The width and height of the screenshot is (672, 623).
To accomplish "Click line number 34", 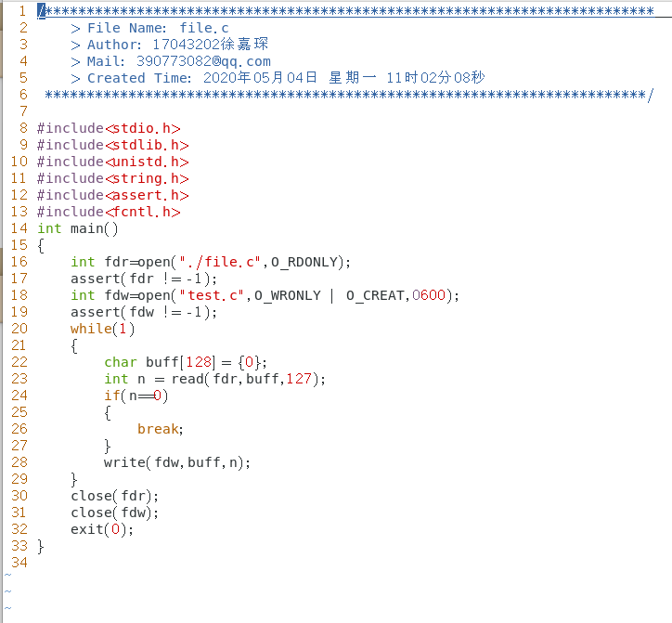I will coord(19,563).
